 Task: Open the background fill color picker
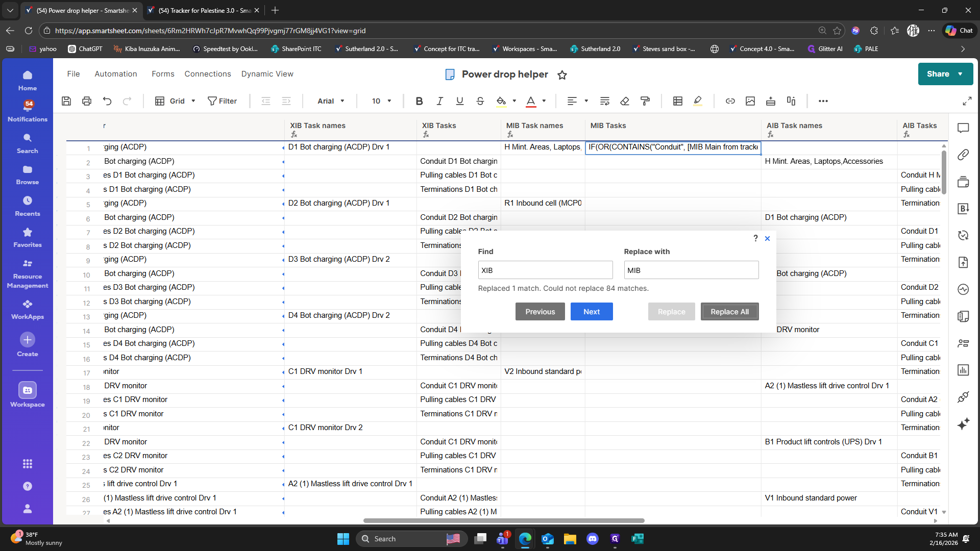point(514,101)
